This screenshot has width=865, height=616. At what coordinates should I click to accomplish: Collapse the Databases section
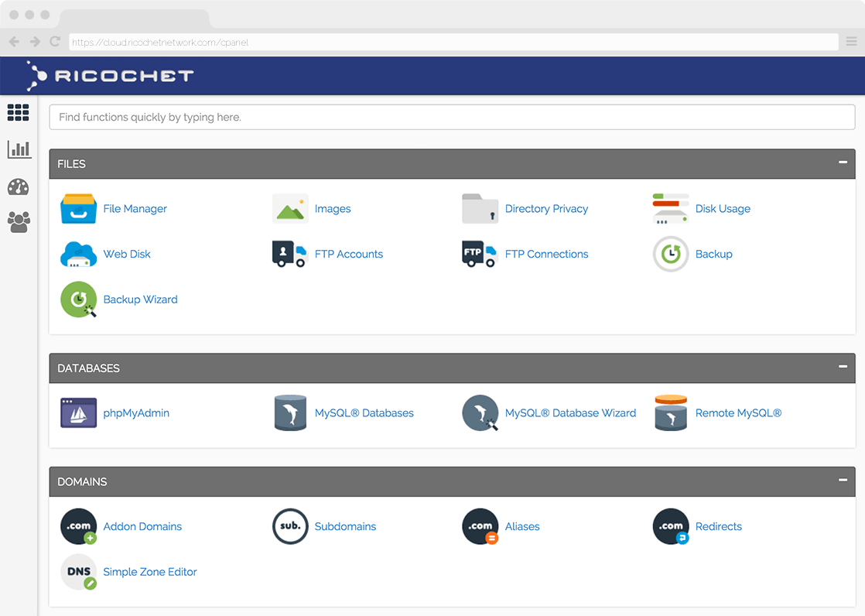tap(843, 367)
